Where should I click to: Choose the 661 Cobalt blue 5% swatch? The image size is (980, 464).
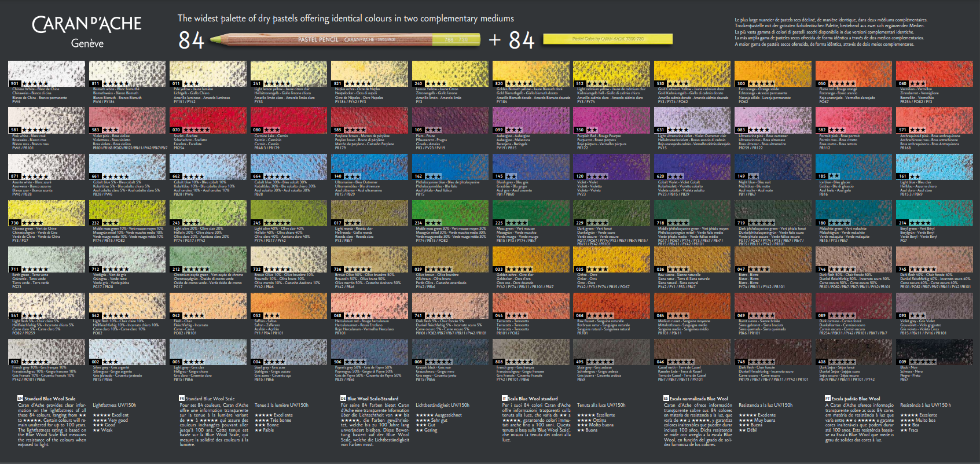coord(127,166)
